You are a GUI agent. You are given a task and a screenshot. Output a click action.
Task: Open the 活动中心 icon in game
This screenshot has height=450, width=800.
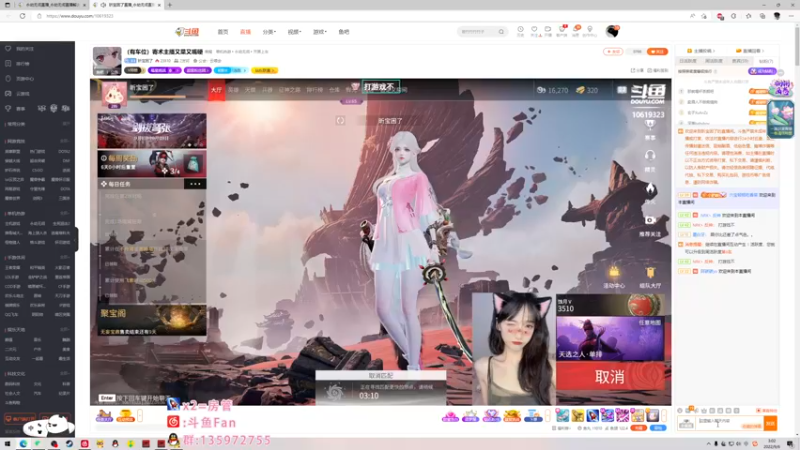pos(614,278)
